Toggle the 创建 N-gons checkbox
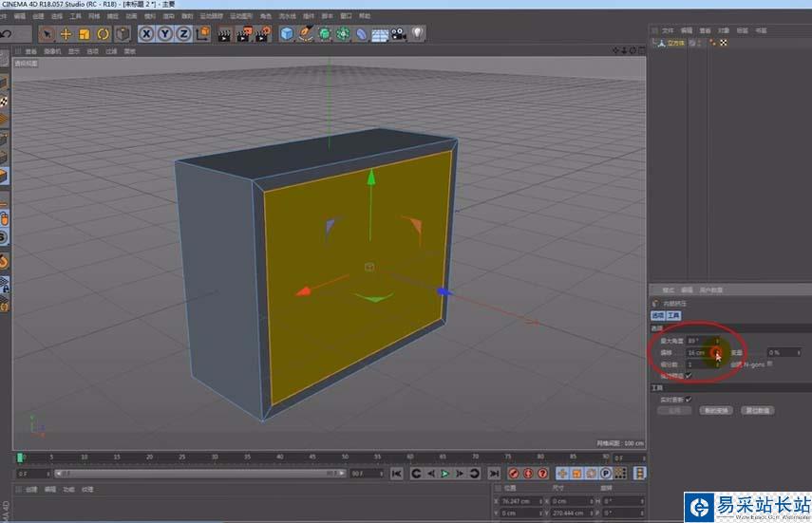The width and height of the screenshot is (812, 523). [x=769, y=363]
